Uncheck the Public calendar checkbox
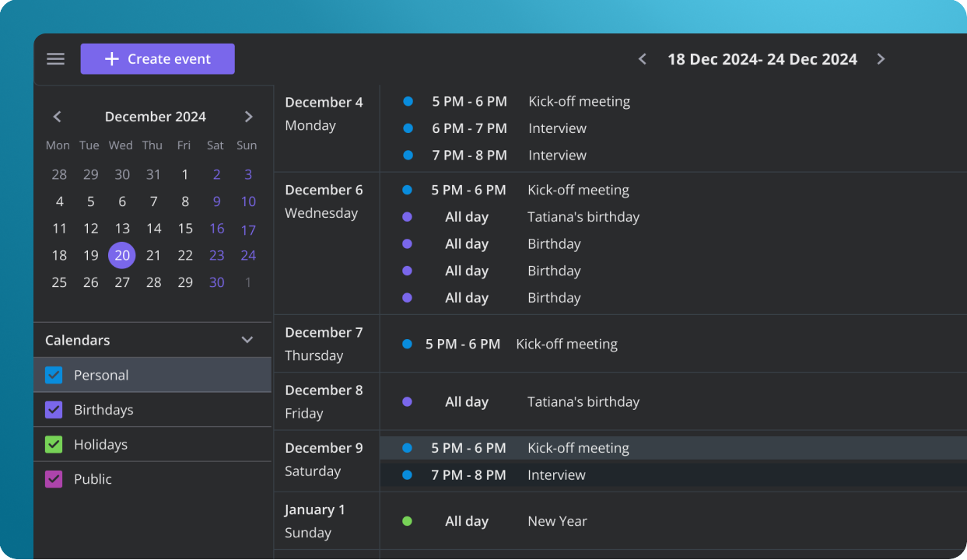Viewport: 967px width, 560px height. [x=54, y=479]
